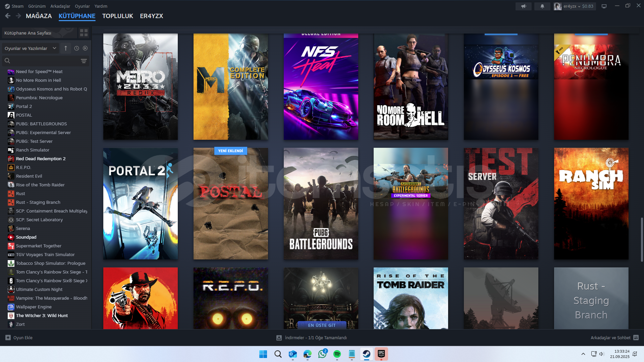Open the Yardım menu
Screen dimensions: 644x362
point(101,6)
